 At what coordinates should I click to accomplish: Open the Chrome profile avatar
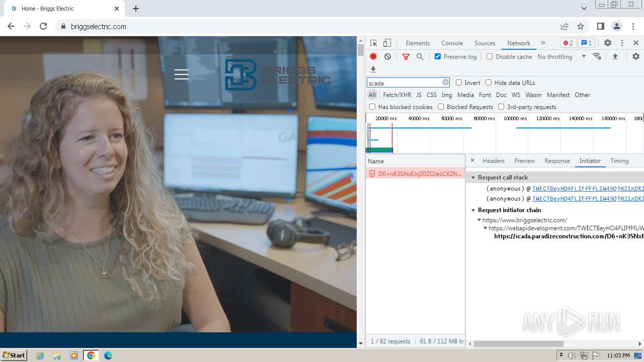(617, 26)
